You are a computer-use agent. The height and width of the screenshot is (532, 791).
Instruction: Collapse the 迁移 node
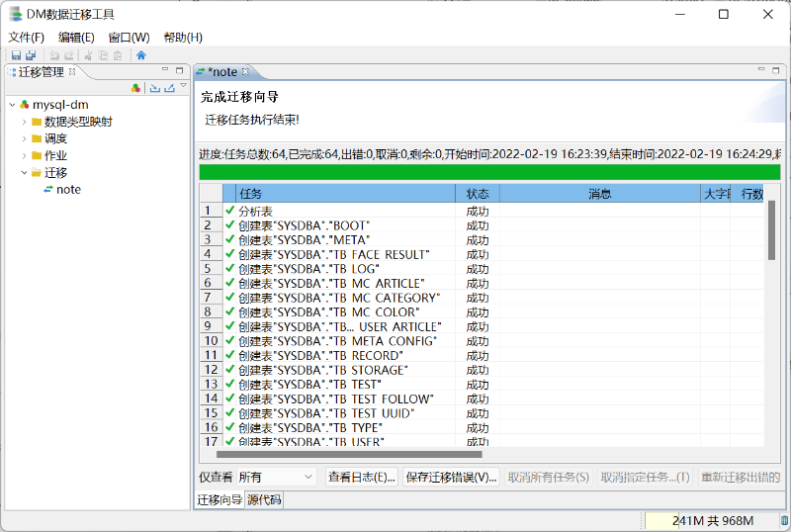(x=24, y=173)
